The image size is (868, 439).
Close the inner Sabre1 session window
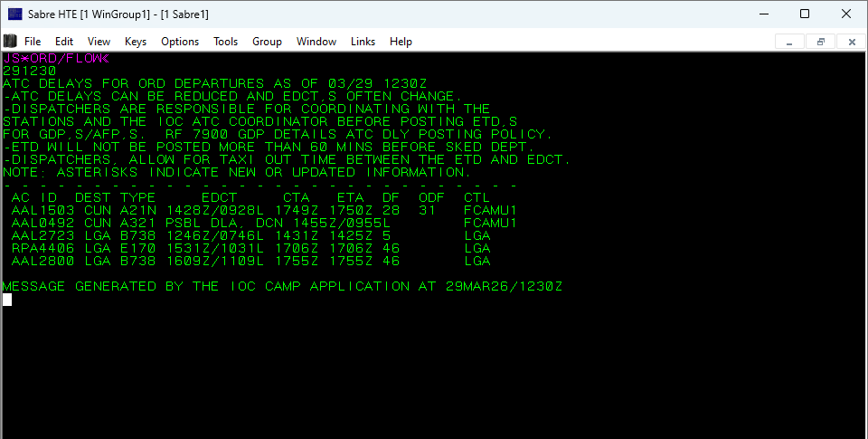click(x=851, y=42)
